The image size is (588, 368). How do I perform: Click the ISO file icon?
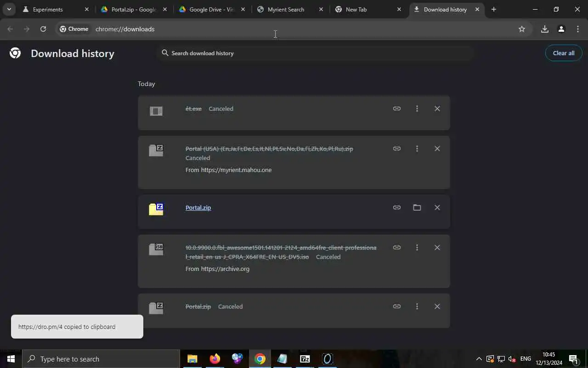156,249
